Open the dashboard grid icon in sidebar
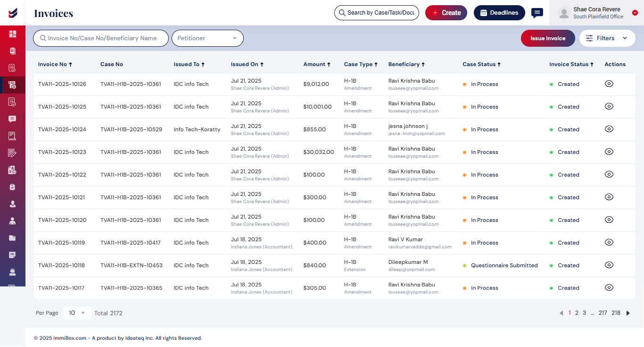Image resolution: width=644 pixels, height=347 pixels. click(13, 34)
